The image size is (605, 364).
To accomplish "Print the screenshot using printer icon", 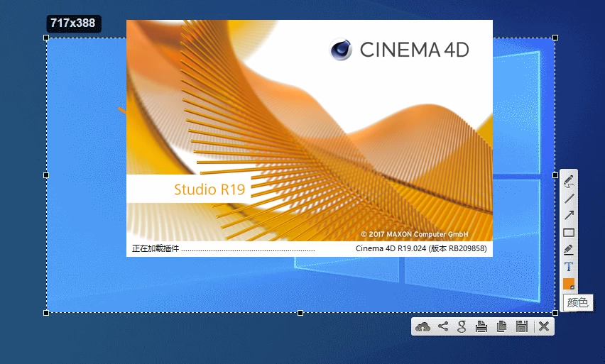I will (481, 326).
